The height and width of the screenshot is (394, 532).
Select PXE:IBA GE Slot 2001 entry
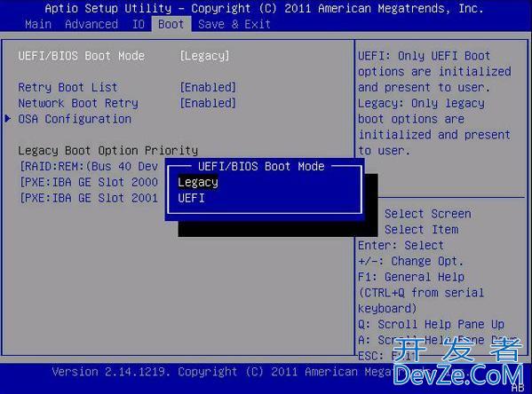pyautogui.click(x=89, y=198)
